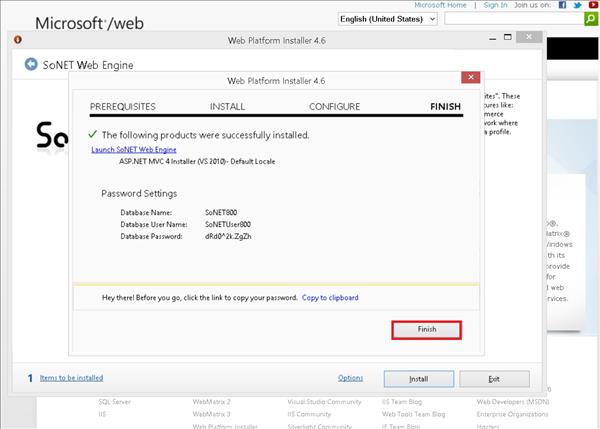Screen dimensions: 600x429
Task: Click the INSTALL step label
Action: 227,107
